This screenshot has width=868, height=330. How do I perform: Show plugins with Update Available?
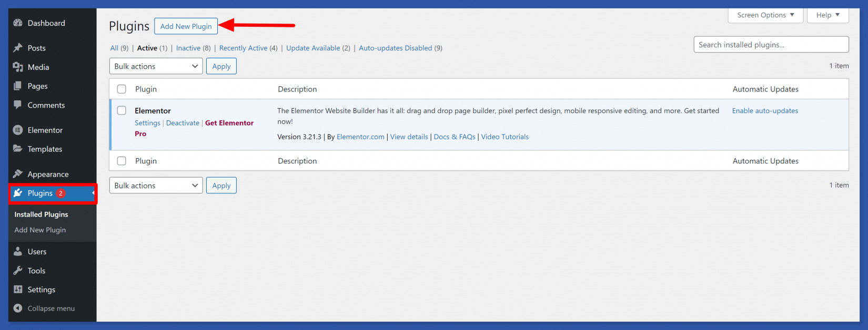[x=313, y=48]
